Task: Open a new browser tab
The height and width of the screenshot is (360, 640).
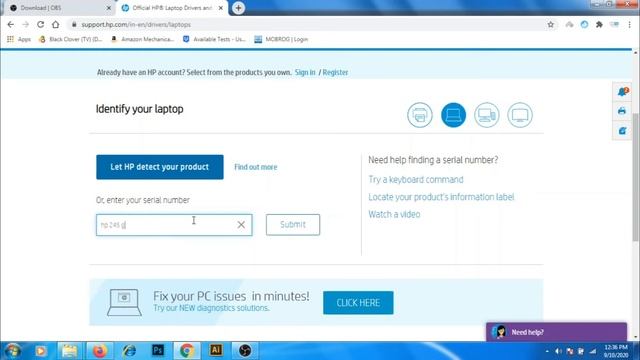Action: point(238,8)
